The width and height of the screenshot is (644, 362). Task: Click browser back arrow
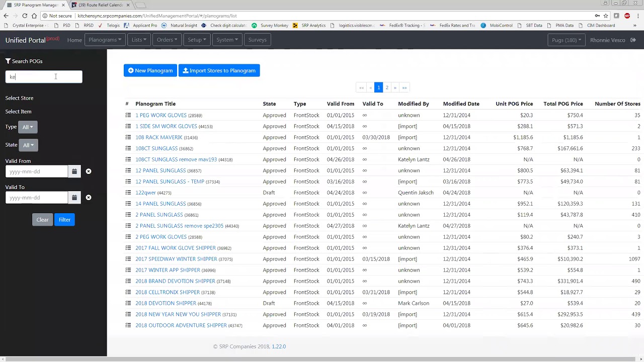coord(6,16)
